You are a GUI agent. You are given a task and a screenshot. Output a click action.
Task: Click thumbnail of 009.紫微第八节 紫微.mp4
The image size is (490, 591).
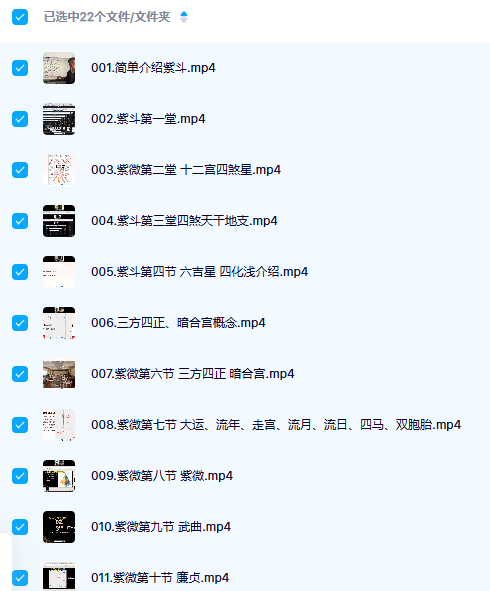click(59, 476)
